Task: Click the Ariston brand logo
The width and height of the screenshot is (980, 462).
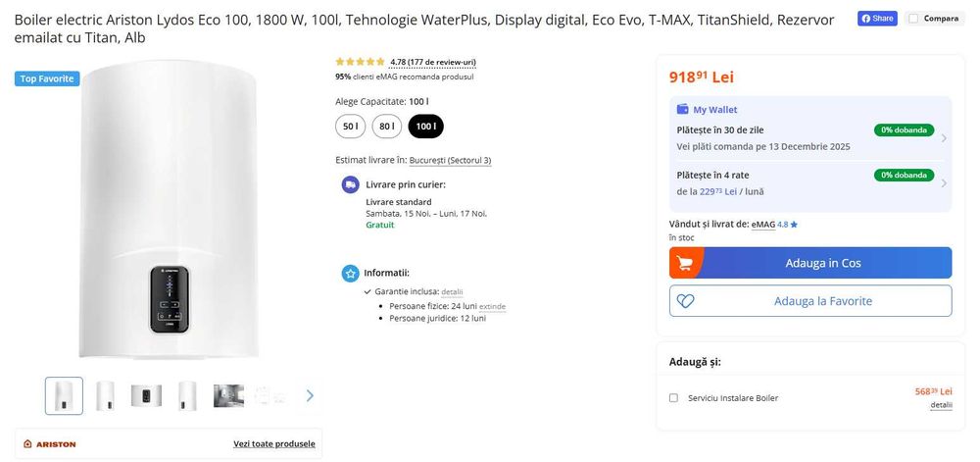Action: coord(50,444)
